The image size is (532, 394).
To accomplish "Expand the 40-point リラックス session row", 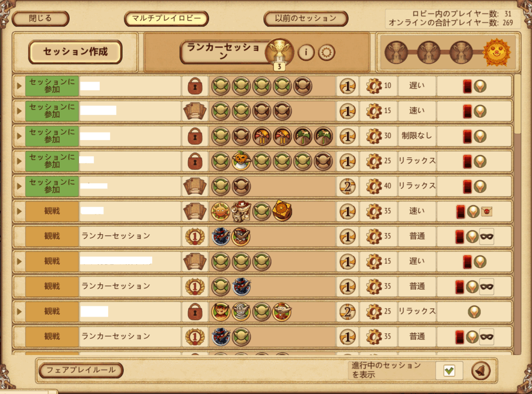I will coord(19,186).
